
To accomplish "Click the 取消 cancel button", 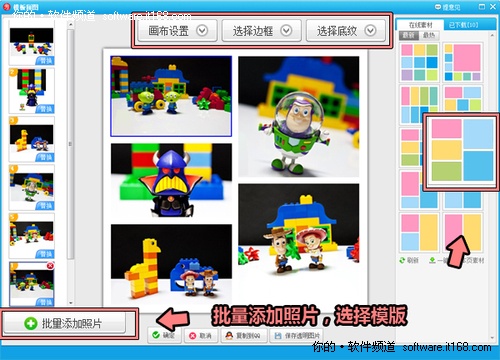I will (201, 335).
